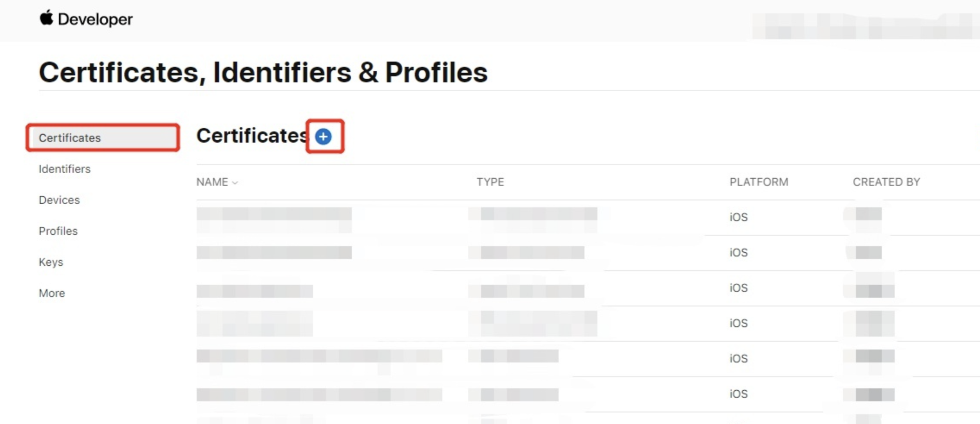Open the Keys section
980x424 pixels.
(51, 262)
